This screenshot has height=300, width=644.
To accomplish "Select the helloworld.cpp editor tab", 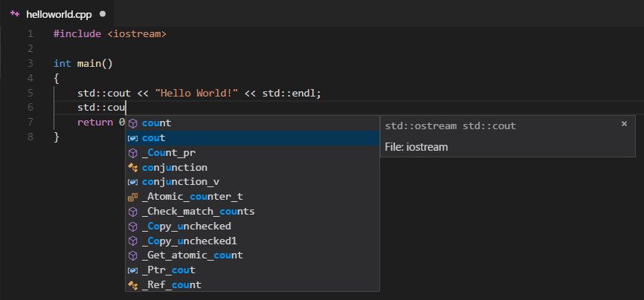I will 59,14.
